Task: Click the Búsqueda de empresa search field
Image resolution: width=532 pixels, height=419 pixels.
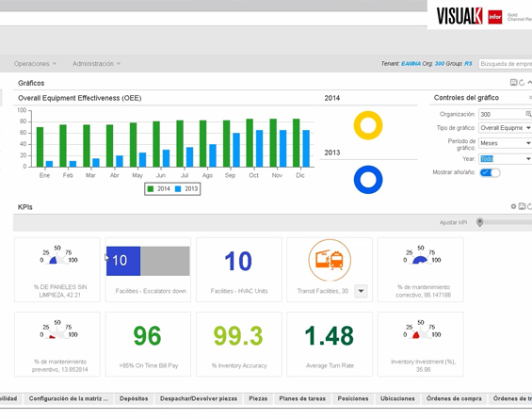Action: (x=506, y=64)
